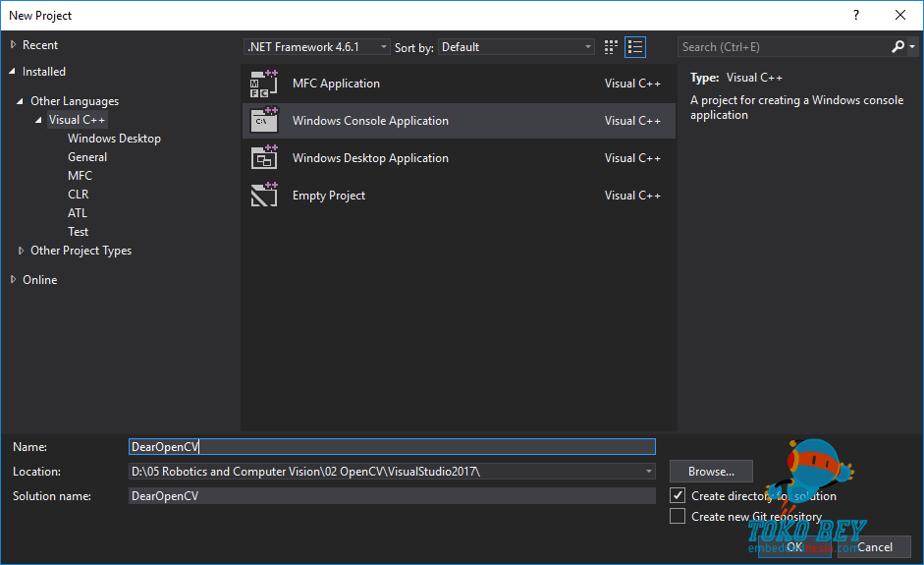Expand the Recent tree node
The width and height of the screenshot is (924, 565).
click(13, 45)
